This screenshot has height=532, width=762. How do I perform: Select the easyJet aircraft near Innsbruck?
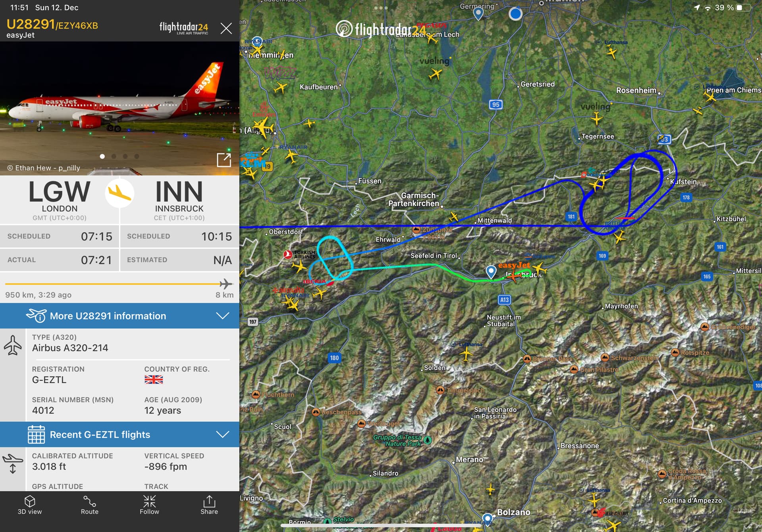click(x=514, y=275)
